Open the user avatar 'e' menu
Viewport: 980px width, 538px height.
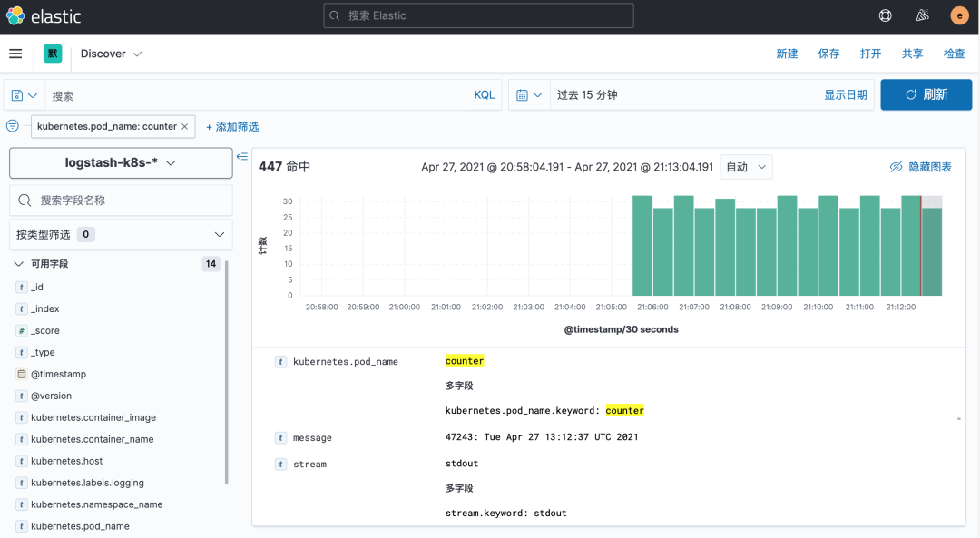(x=959, y=15)
